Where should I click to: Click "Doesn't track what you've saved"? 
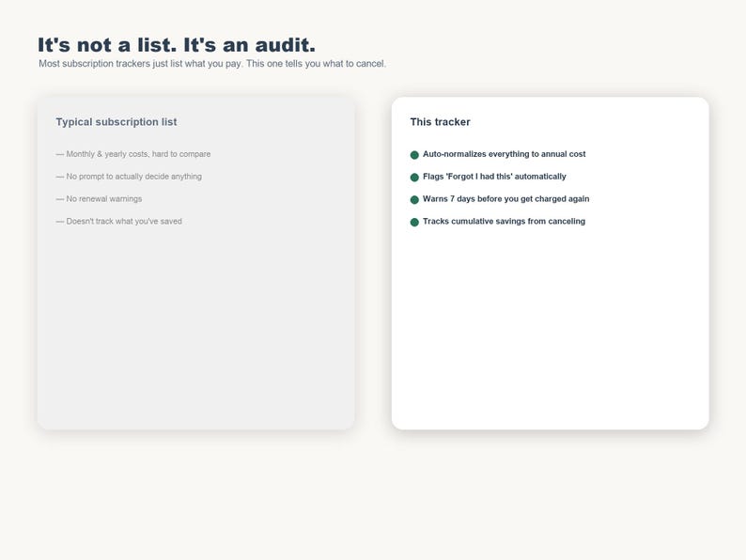click(x=124, y=221)
